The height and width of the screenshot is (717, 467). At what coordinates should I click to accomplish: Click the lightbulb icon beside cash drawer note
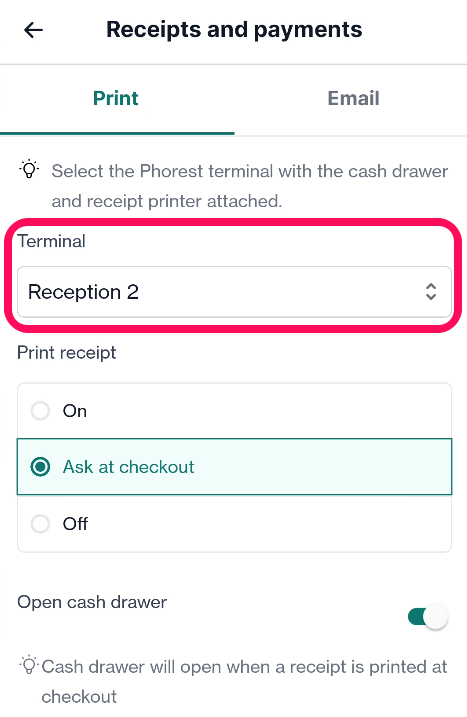[29, 664]
